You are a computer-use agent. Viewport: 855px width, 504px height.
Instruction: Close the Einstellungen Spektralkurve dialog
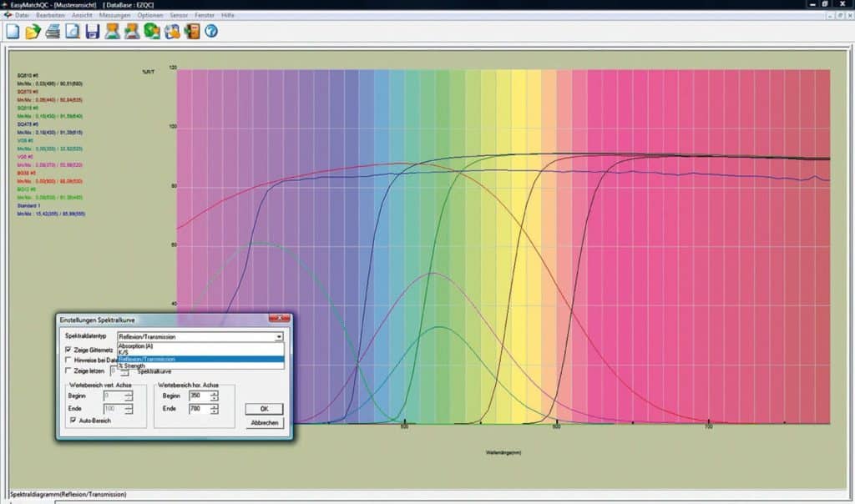click(x=279, y=318)
